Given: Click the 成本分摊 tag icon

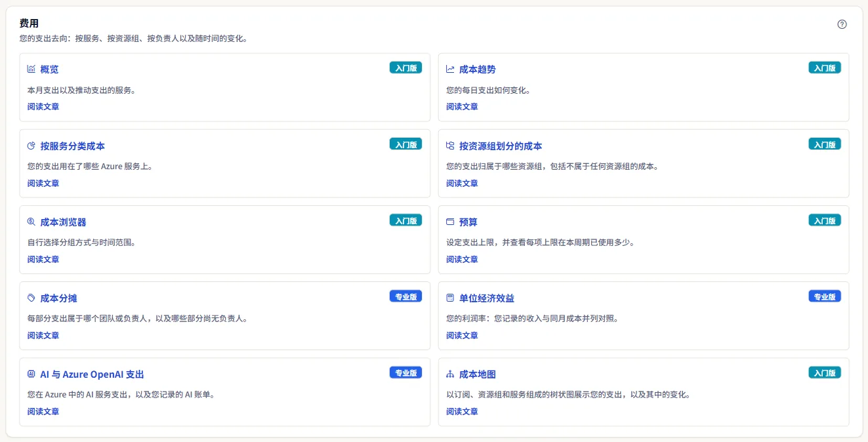Looking at the screenshot, I should [x=31, y=298].
